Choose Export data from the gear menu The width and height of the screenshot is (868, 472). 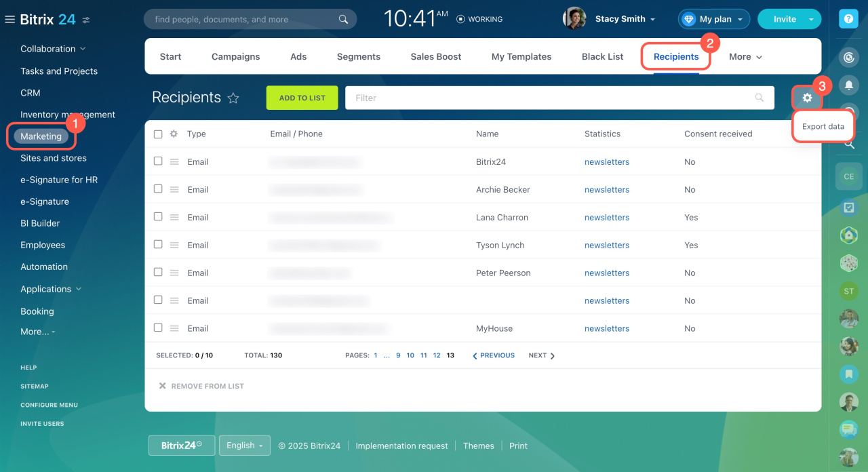point(823,127)
